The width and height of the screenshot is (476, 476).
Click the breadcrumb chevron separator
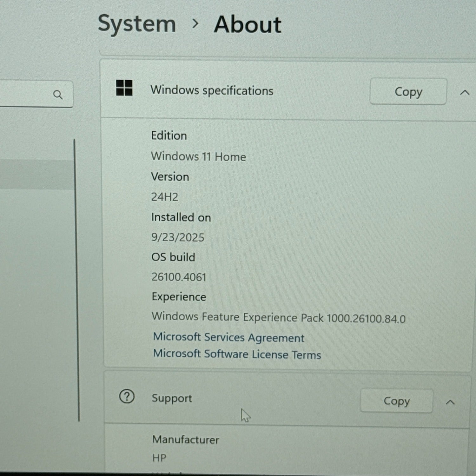(x=195, y=23)
